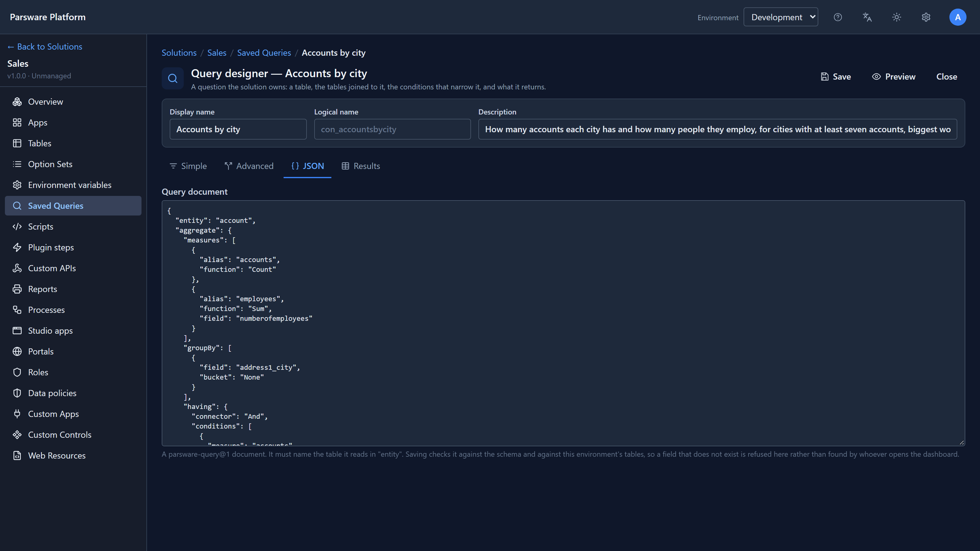Click the Overview sidebar icon
The image size is (980, 551).
(x=17, y=102)
